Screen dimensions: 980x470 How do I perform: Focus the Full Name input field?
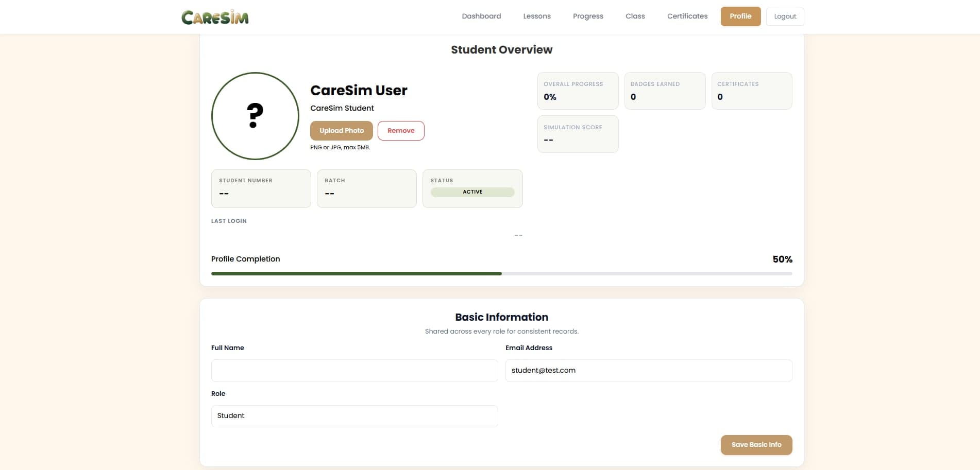[x=354, y=370]
